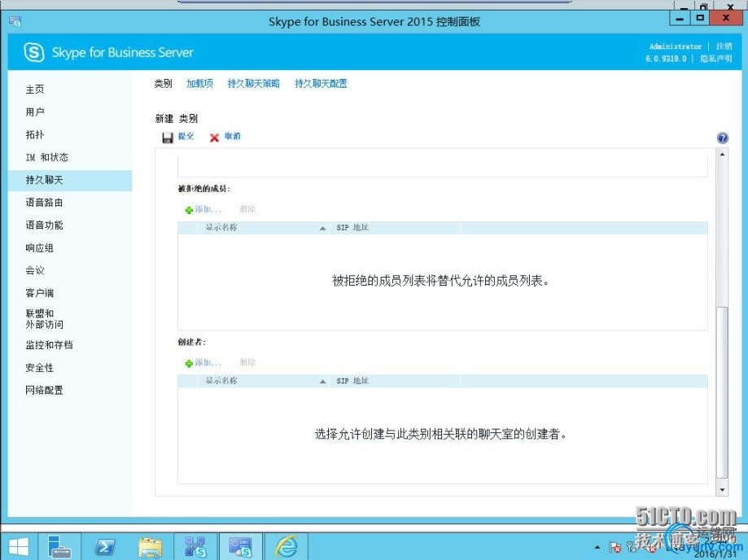Click 添加 under 创建者
The image size is (748, 560).
point(203,362)
